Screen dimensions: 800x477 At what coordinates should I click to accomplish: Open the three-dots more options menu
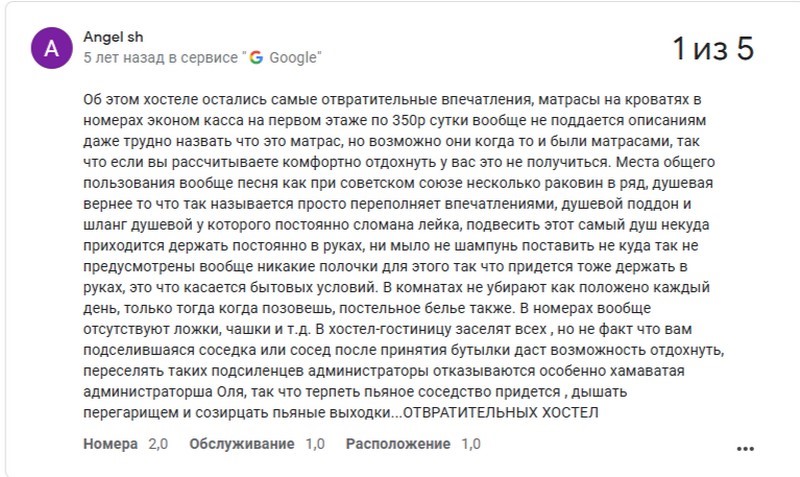(x=745, y=449)
